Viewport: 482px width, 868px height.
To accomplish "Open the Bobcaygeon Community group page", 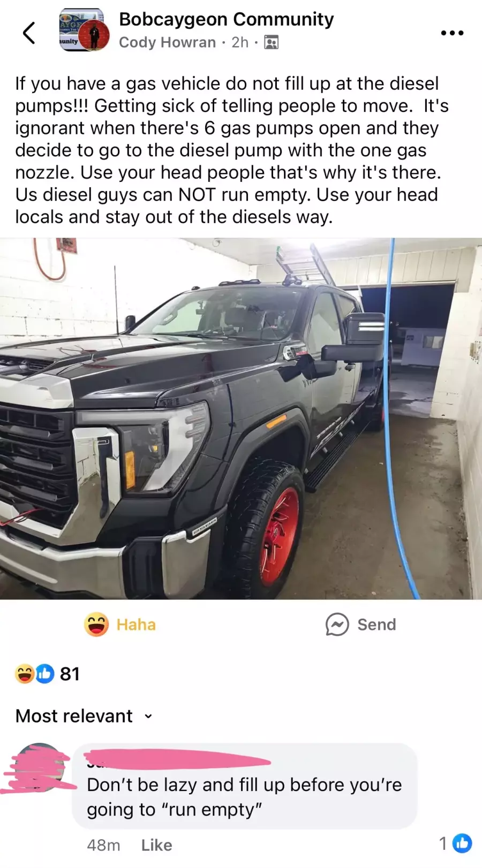I will [226, 19].
